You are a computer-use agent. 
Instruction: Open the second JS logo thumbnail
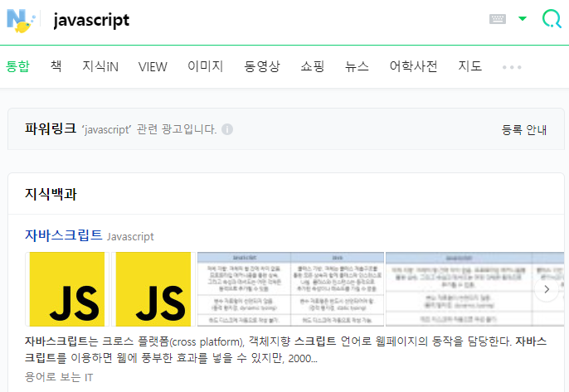point(153,289)
